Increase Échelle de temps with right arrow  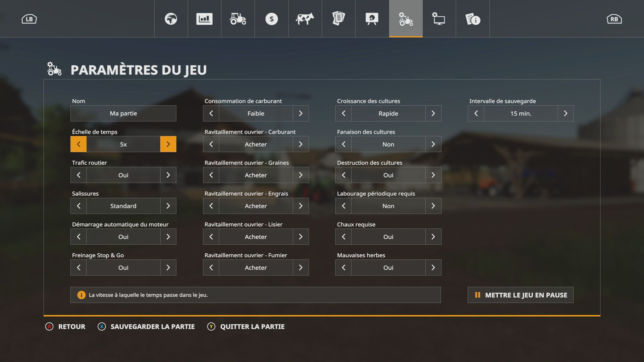(168, 144)
